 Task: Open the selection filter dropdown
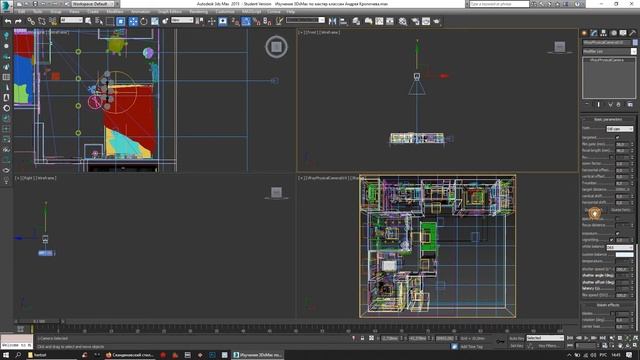[71, 20]
